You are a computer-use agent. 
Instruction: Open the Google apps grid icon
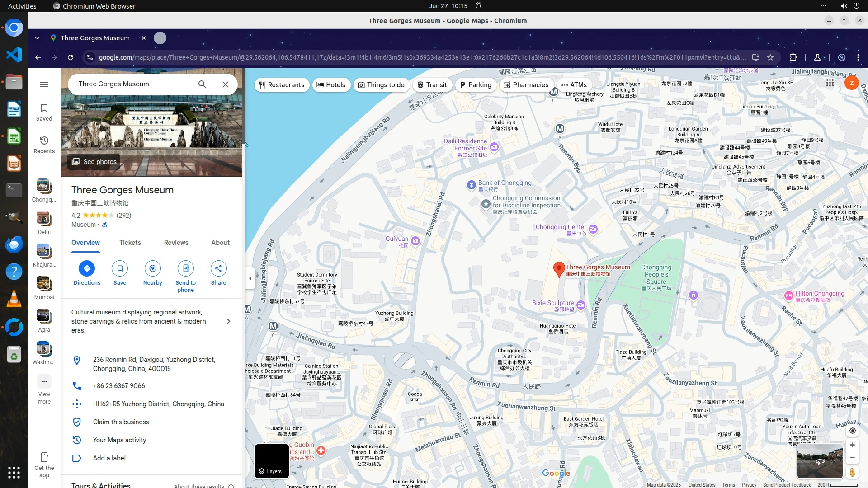coord(830,83)
